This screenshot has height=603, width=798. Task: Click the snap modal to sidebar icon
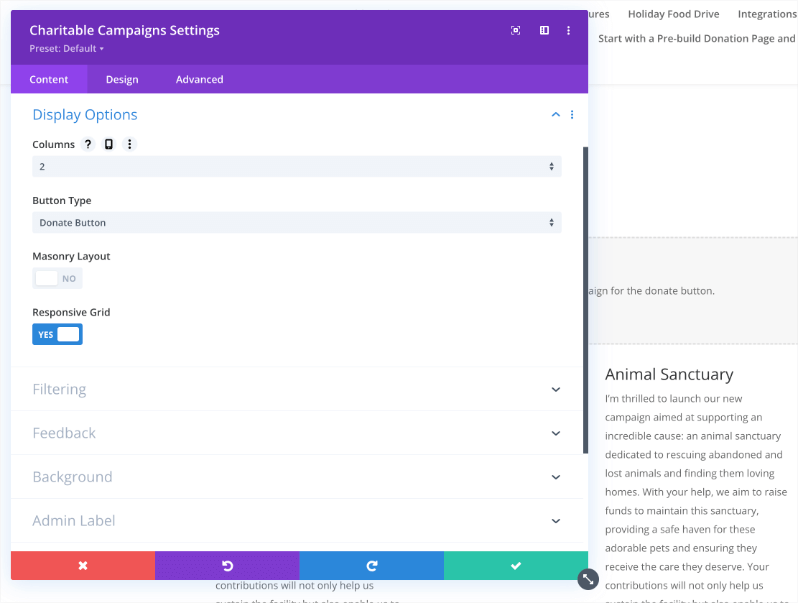click(x=544, y=31)
